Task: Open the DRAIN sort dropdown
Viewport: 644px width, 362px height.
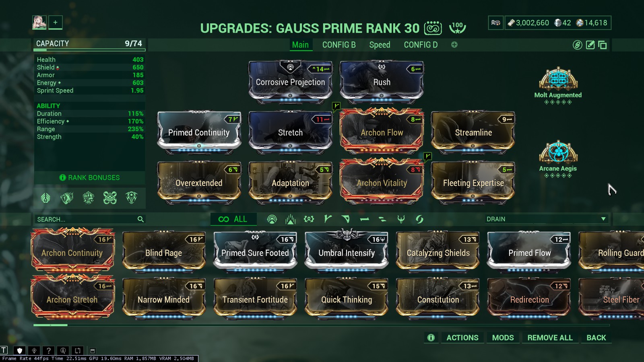Action: click(546, 219)
